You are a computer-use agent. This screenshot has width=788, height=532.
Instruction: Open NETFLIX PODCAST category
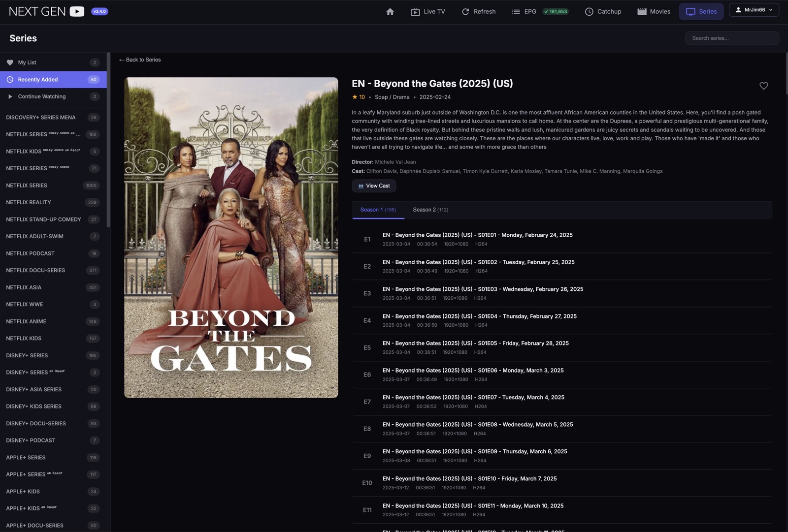pos(53,253)
